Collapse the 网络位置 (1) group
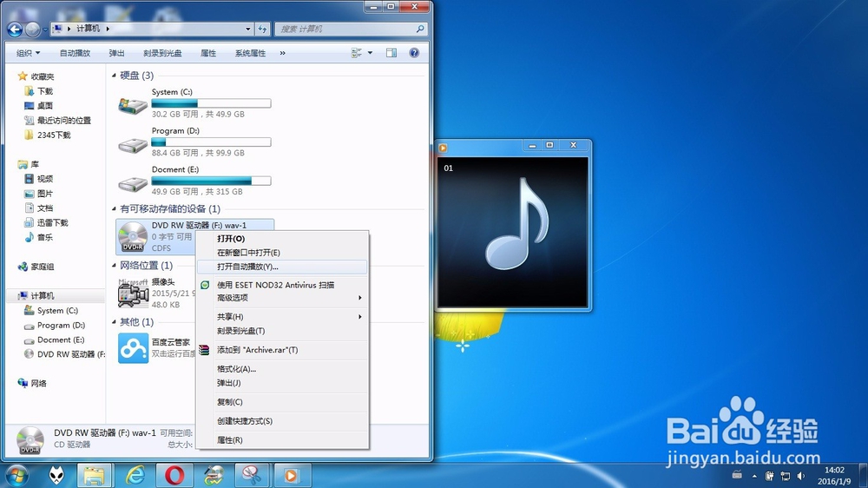This screenshot has height=488, width=868. (114, 266)
